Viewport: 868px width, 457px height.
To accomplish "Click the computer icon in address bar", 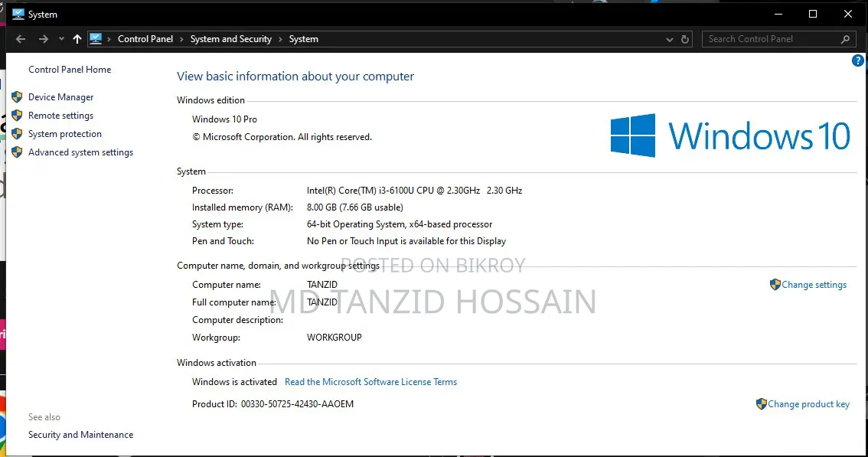I will coord(95,39).
